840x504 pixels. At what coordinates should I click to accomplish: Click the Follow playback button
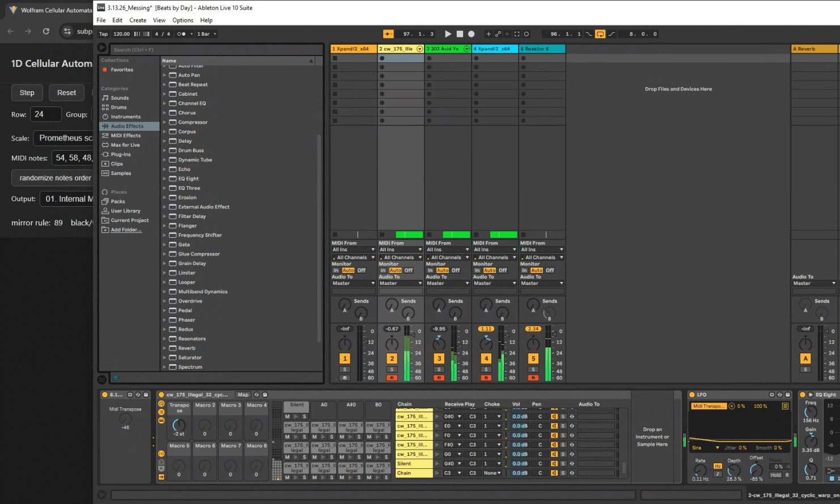coord(388,34)
